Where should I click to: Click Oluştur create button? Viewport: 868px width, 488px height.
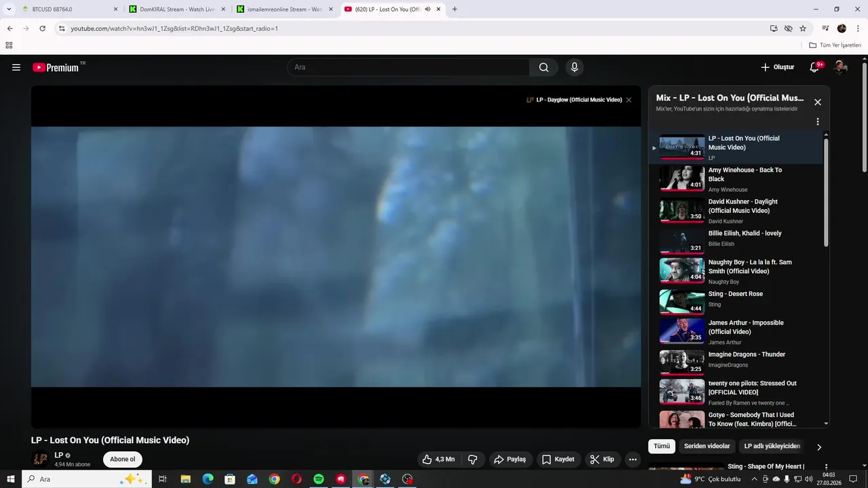tap(777, 67)
